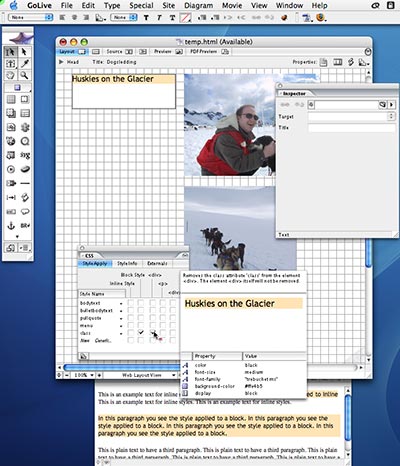This screenshot has height=466, width=400.
Task: Select the hand tool in the tools palette
Action: point(11,75)
